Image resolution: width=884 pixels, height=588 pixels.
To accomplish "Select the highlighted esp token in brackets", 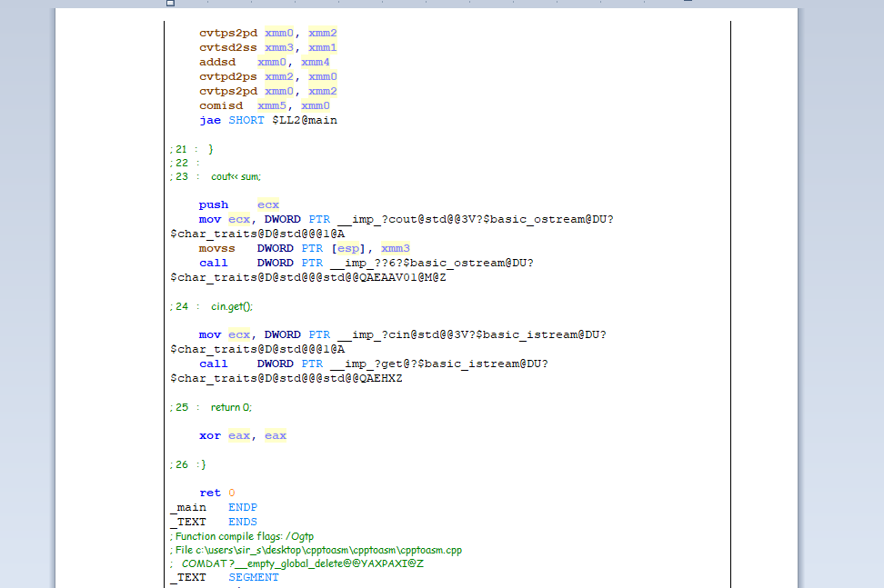I will [x=348, y=248].
